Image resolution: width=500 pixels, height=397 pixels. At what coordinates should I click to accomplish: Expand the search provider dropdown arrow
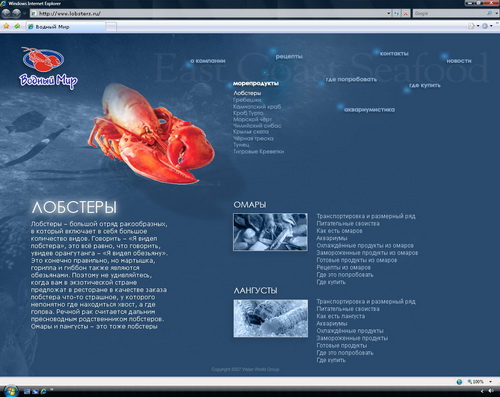point(496,13)
